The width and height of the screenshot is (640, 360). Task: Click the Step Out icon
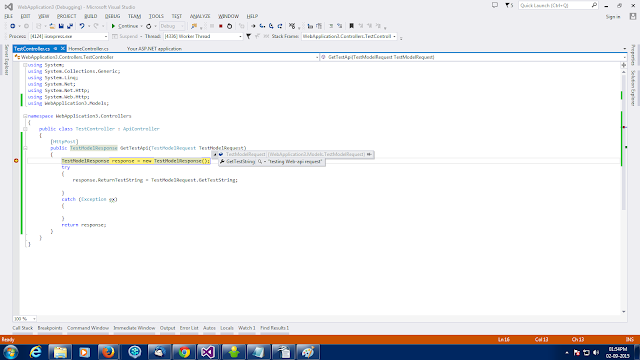pyautogui.click(x=280, y=26)
